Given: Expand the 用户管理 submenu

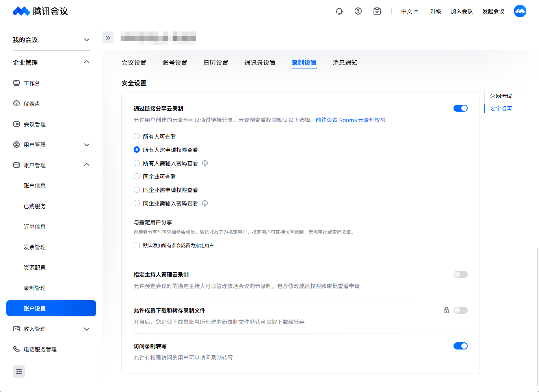Looking at the screenshot, I should coord(51,145).
